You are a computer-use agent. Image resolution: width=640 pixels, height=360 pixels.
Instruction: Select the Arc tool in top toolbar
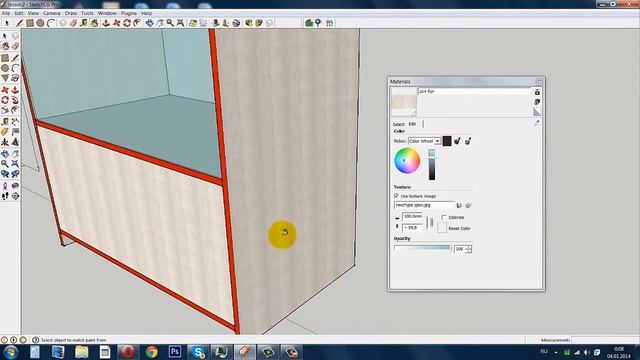(x=51, y=23)
